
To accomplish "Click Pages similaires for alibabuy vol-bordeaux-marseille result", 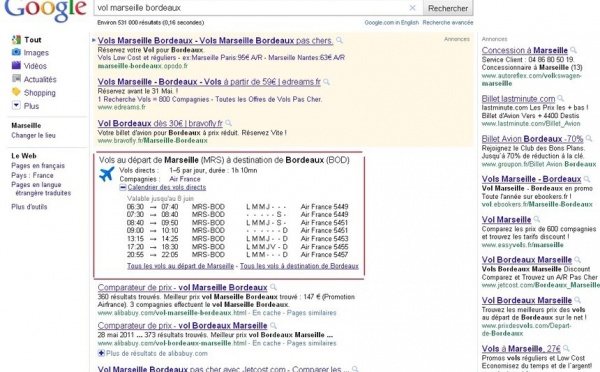I will click(311, 343).
